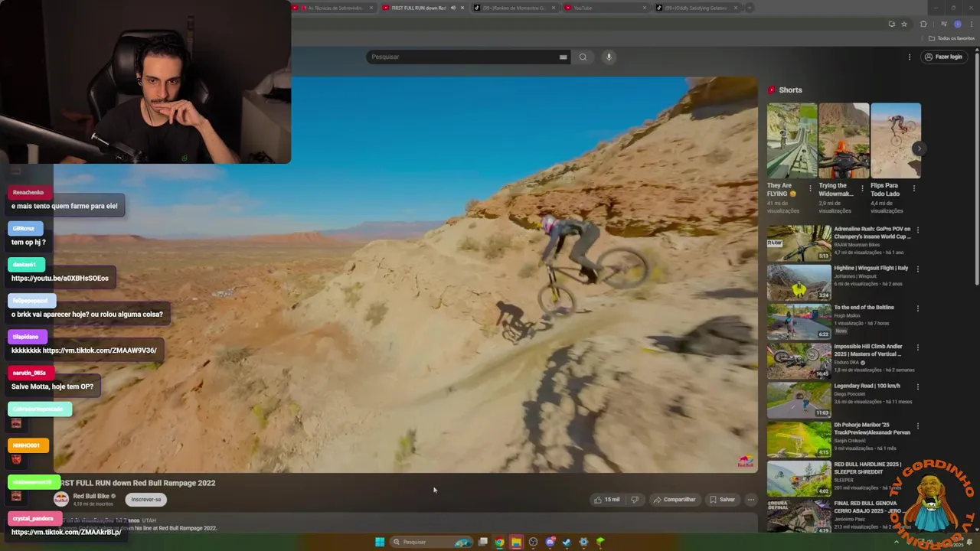Open browser extensions puzzle icon

click(923, 24)
